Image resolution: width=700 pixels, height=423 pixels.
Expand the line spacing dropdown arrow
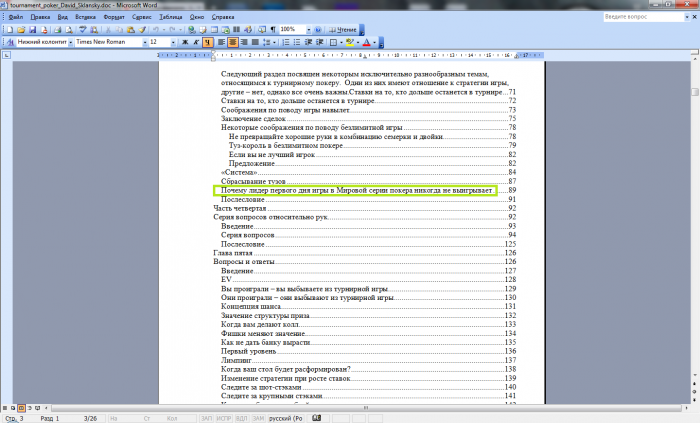tap(274, 42)
